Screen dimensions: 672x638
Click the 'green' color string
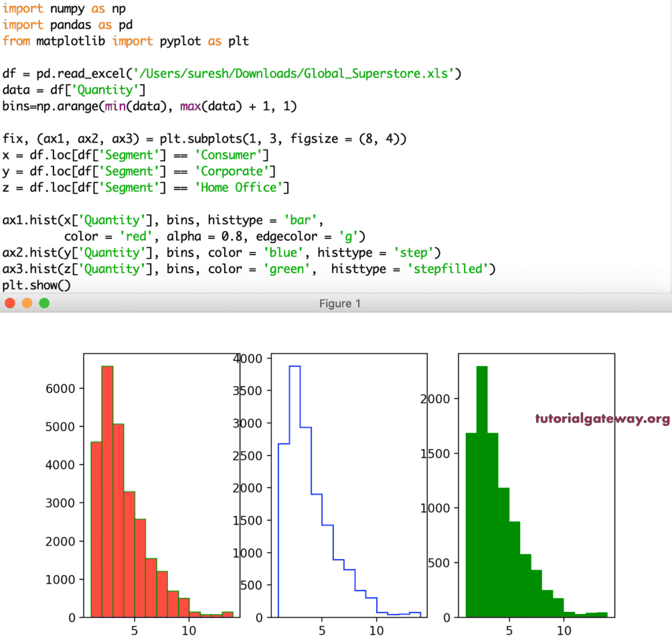pyautogui.click(x=286, y=269)
